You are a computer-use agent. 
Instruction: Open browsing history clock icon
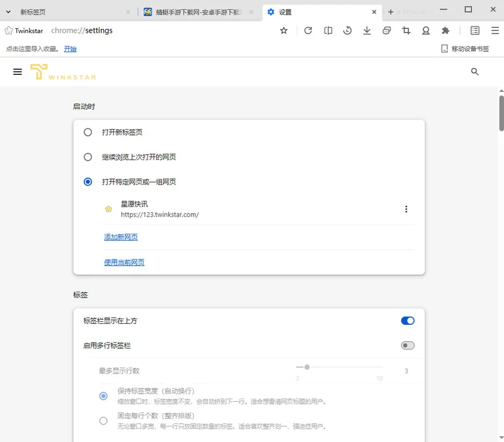(x=347, y=30)
